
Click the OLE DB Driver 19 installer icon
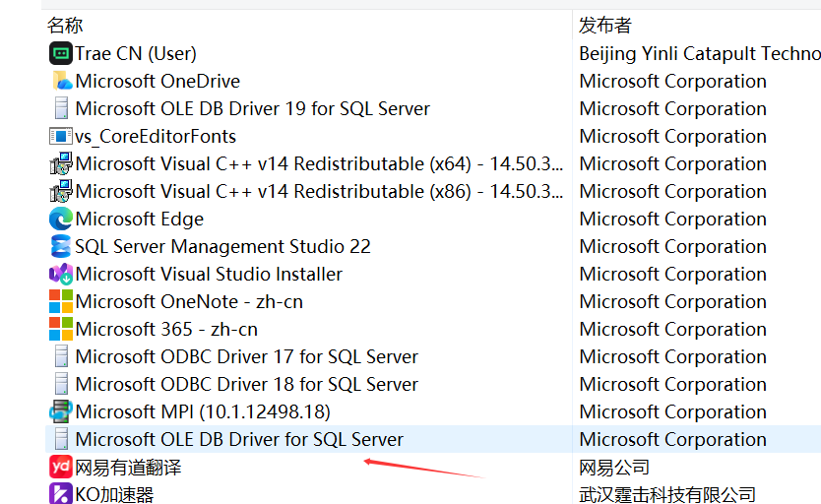[61, 109]
